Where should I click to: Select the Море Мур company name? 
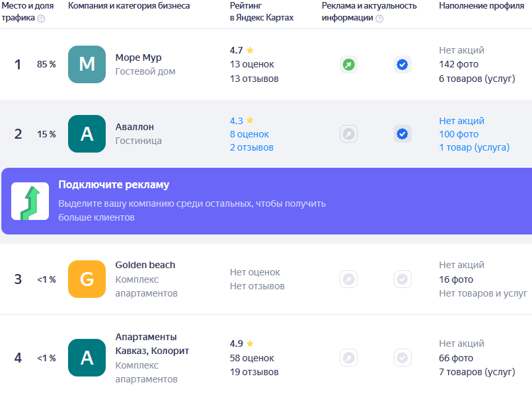138,57
